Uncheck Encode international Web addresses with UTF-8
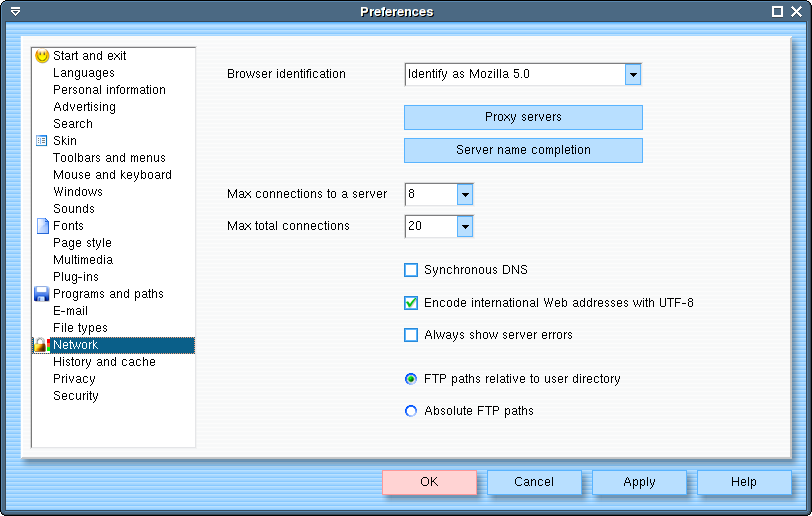Image resolution: width=812 pixels, height=516 pixels. pos(411,303)
